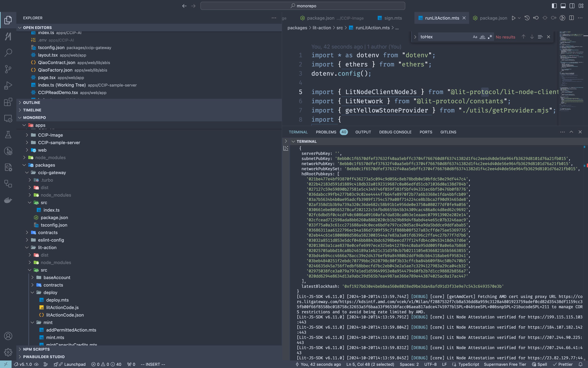This screenshot has width=588, height=368.
Task: Collapse the lit-action folder
Action: pos(149,248)
